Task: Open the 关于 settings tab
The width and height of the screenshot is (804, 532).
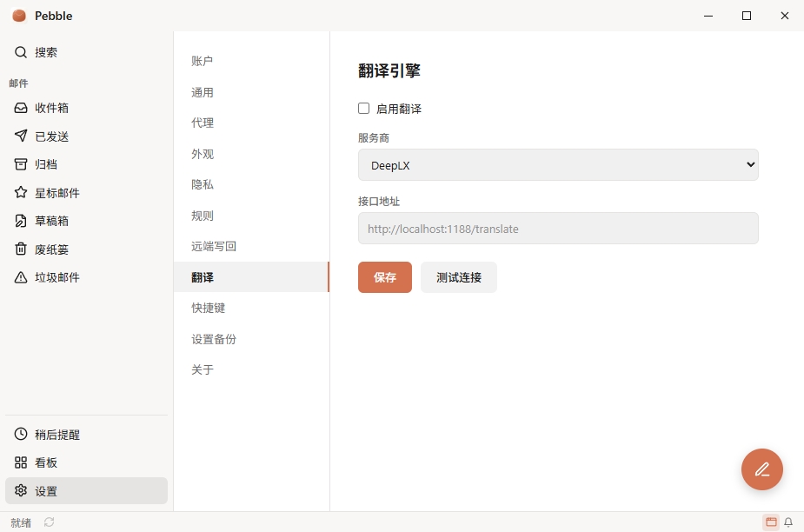Action: 251,369
